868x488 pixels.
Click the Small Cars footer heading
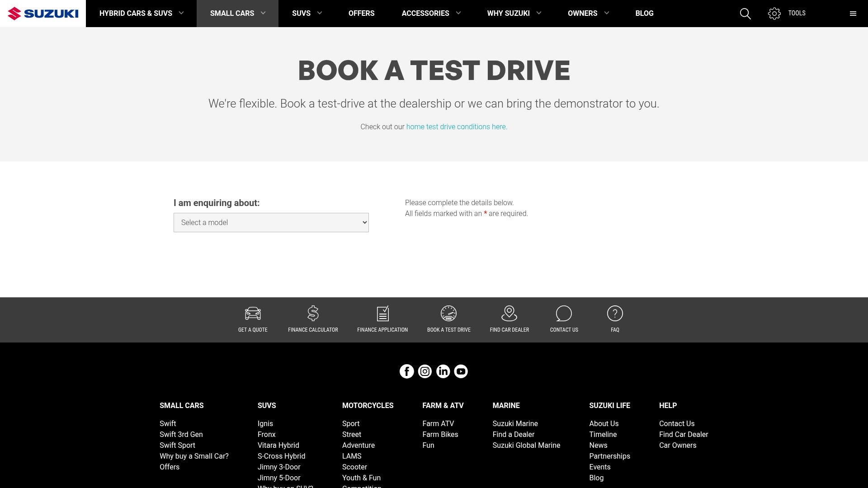[182, 406]
